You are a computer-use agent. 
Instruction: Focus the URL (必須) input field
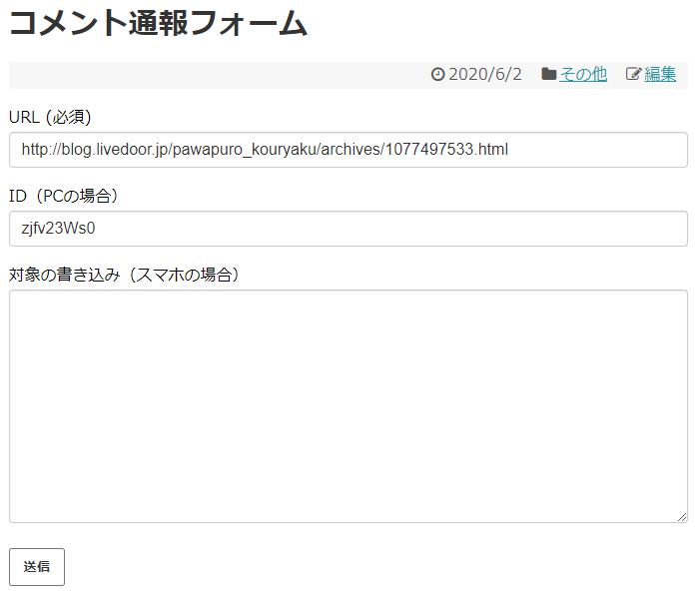click(x=349, y=150)
